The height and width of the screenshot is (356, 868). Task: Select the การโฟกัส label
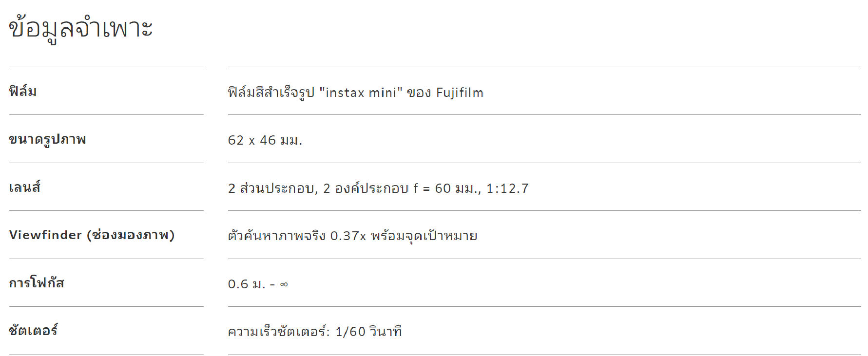[x=37, y=282]
